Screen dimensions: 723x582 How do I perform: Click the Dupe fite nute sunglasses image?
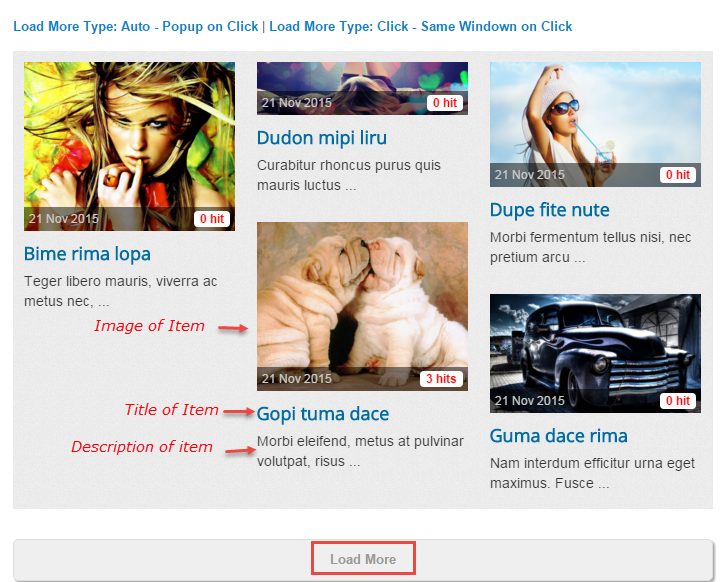point(595,125)
